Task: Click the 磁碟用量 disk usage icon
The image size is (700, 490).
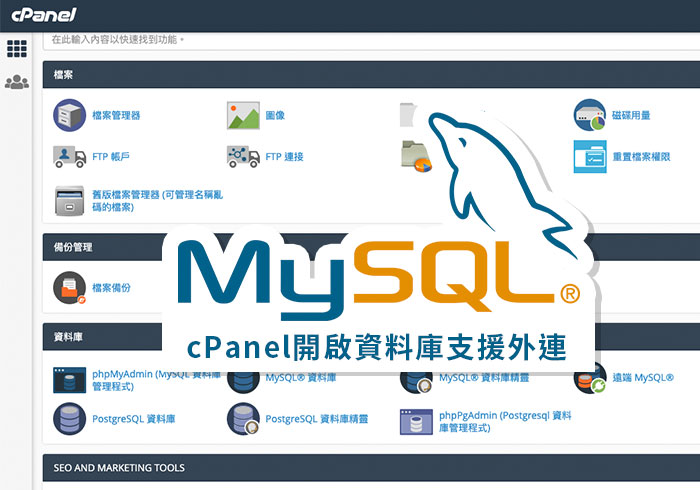Action: click(590, 115)
